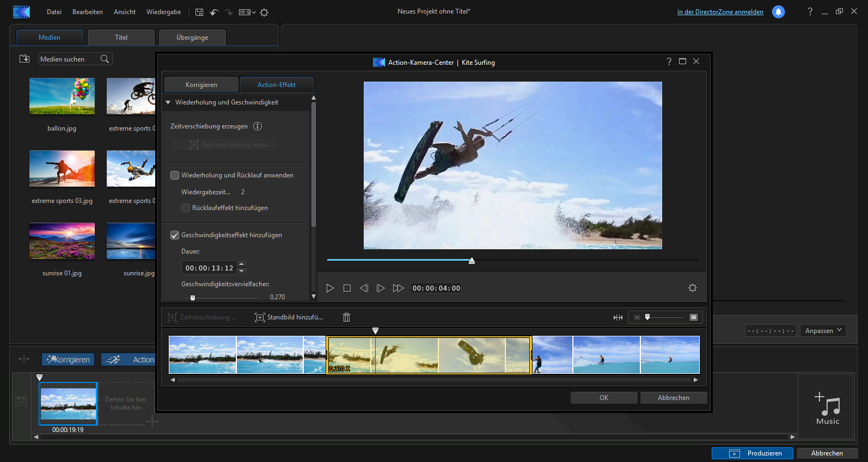The width and height of the screenshot is (868, 462).
Task: Click the fast forward icon
Action: pos(398,288)
